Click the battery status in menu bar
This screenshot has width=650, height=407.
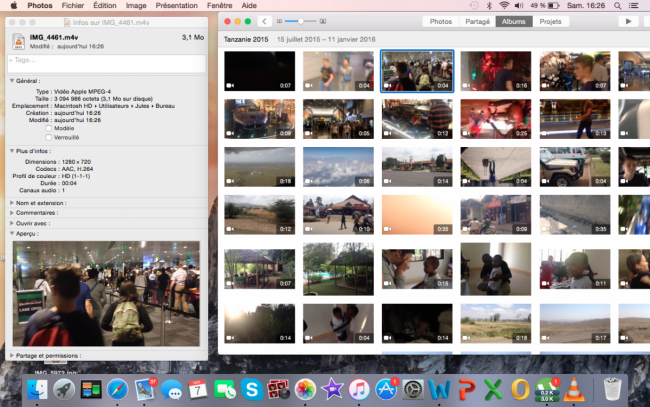pyautogui.click(x=545, y=5)
